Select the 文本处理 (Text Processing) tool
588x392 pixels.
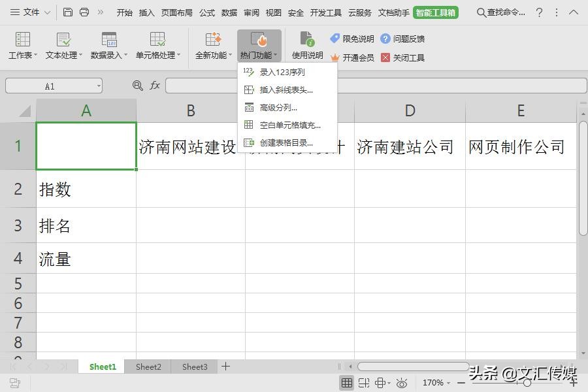click(62, 44)
